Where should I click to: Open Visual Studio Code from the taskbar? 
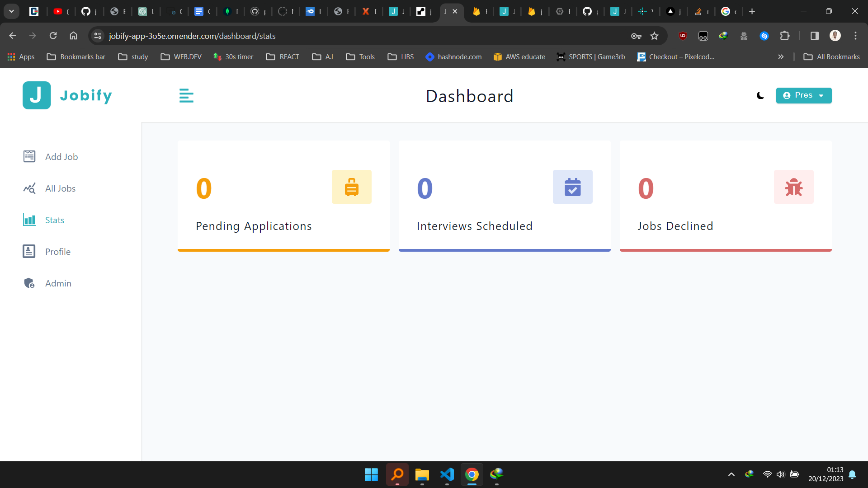click(447, 474)
